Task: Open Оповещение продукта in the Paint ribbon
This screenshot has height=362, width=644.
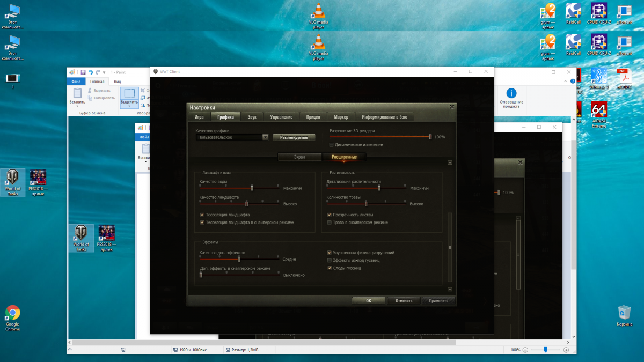Action: (x=511, y=99)
